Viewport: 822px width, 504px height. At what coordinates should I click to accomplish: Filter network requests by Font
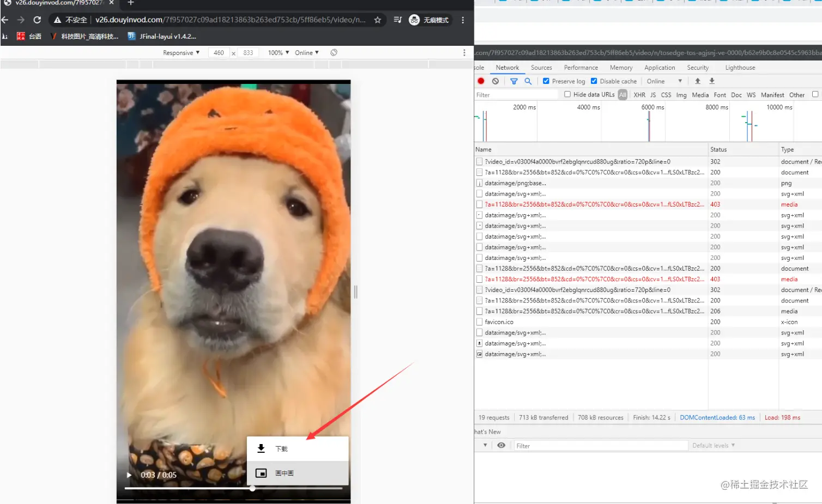720,95
